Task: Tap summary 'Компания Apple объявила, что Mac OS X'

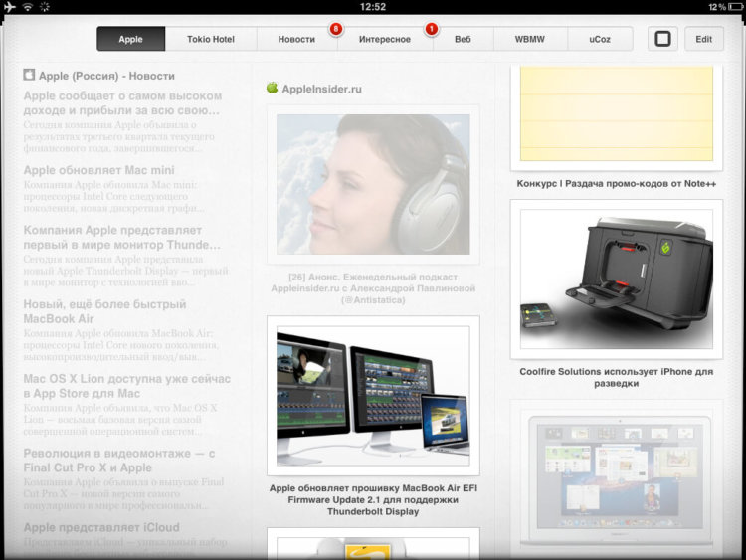Action: tap(120, 419)
